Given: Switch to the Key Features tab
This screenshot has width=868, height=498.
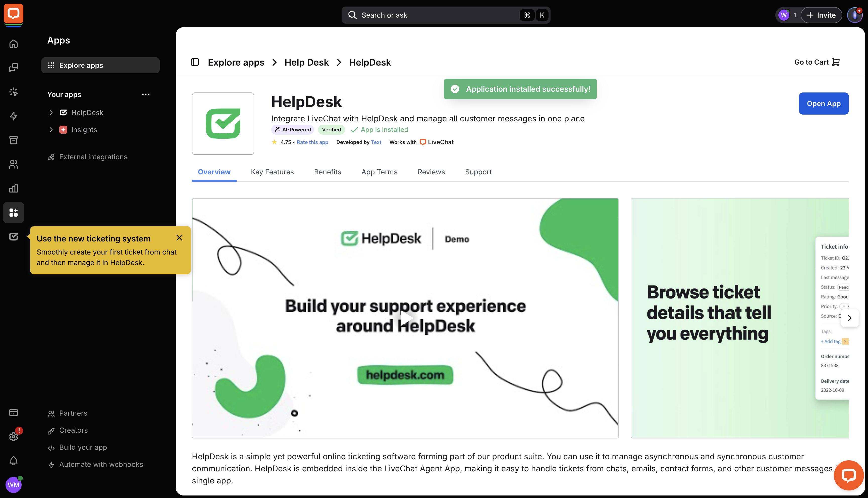Looking at the screenshot, I should (x=272, y=172).
